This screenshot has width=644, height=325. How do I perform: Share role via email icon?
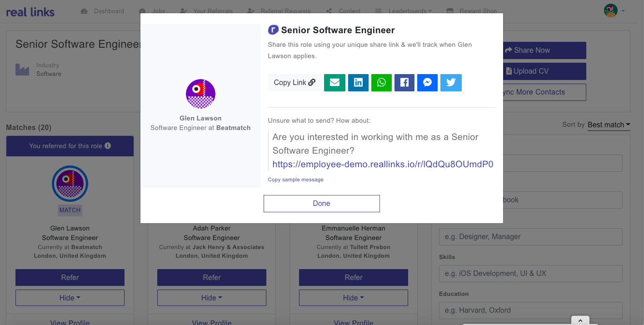pyautogui.click(x=334, y=83)
